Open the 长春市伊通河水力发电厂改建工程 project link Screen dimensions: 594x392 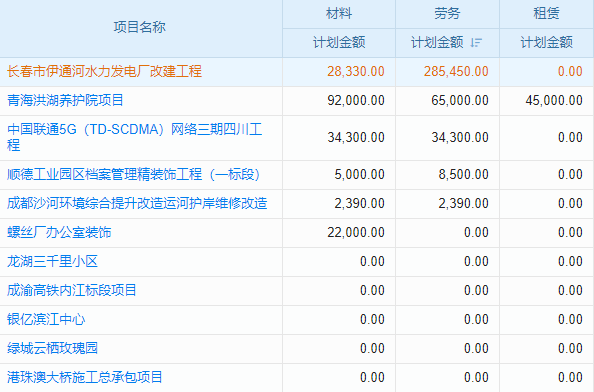point(104,71)
